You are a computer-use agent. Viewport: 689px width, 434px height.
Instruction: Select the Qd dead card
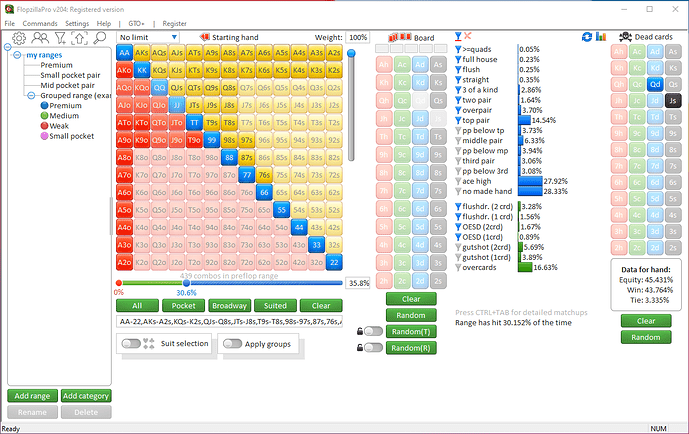coord(655,84)
